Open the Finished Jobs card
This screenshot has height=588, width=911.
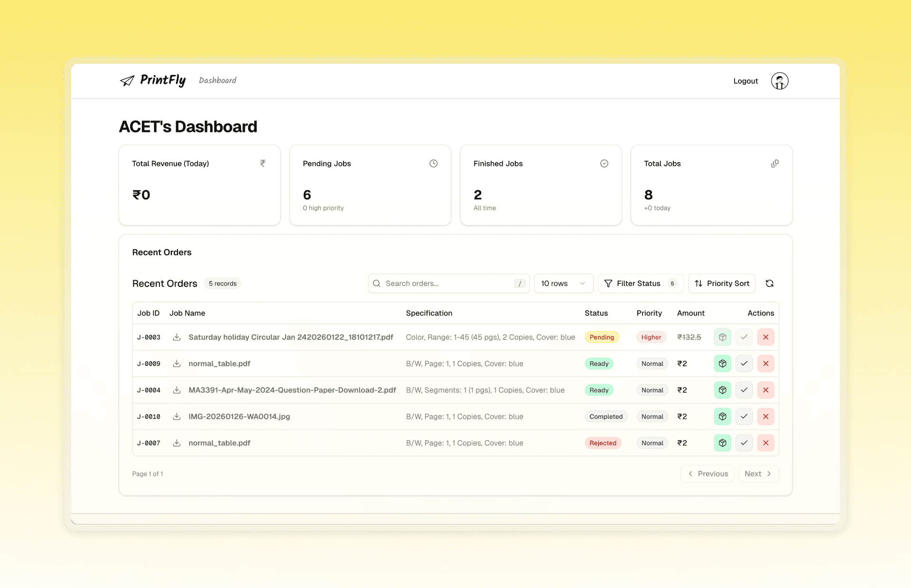[x=541, y=185]
